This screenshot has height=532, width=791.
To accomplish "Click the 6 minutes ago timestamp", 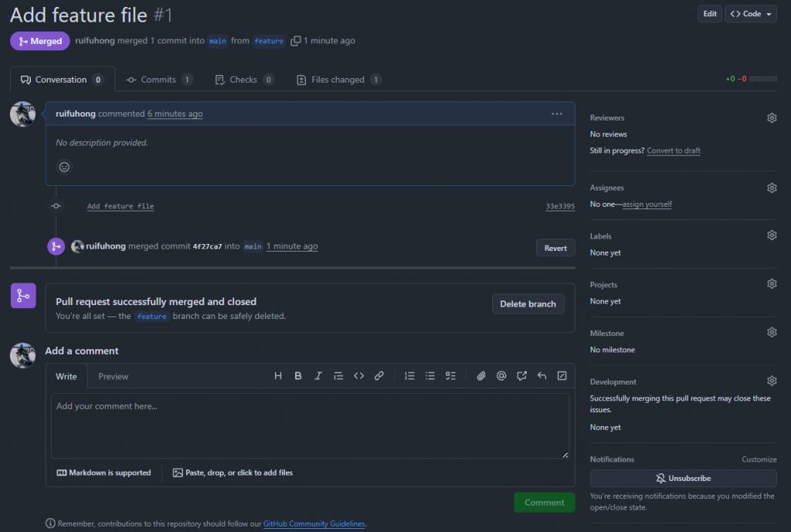I will coord(175,114).
